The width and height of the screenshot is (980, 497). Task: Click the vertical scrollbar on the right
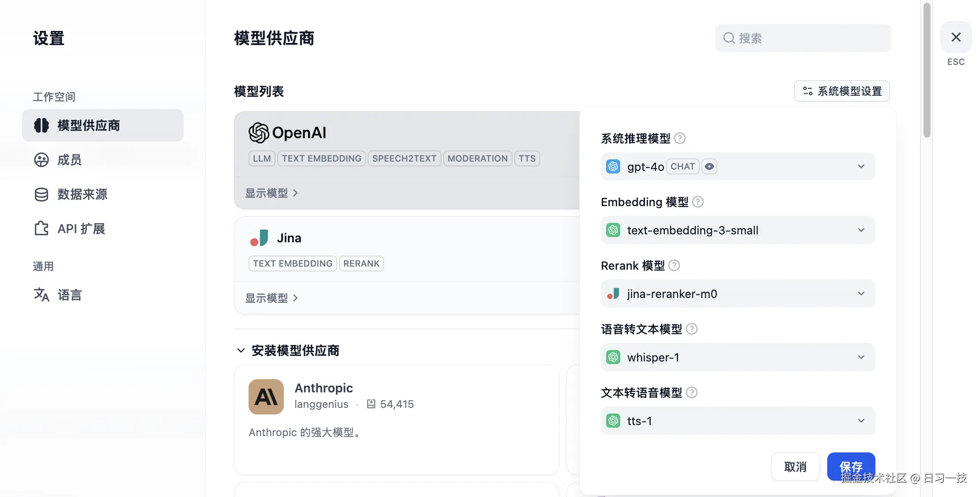pyautogui.click(x=927, y=71)
